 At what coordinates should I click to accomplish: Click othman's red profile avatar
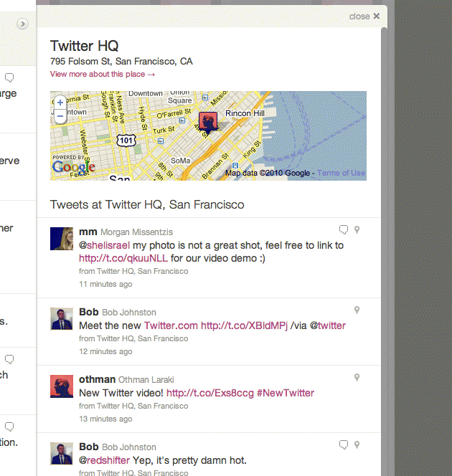(x=62, y=386)
